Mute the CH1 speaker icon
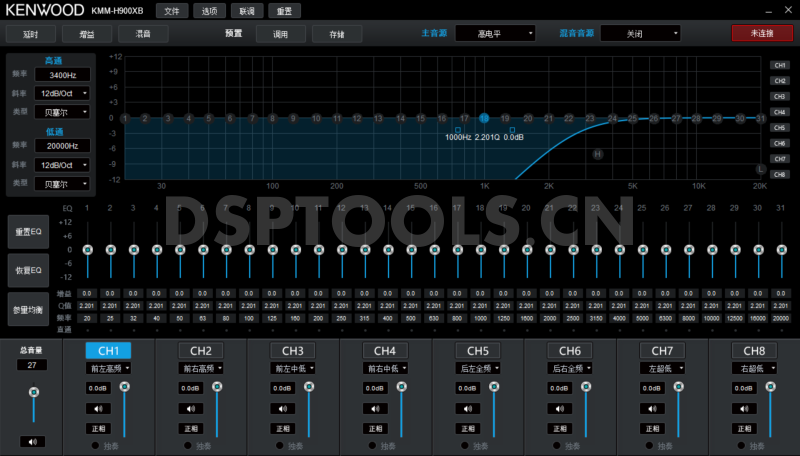Image resolution: width=800 pixels, height=456 pixels. click(100, 408)
